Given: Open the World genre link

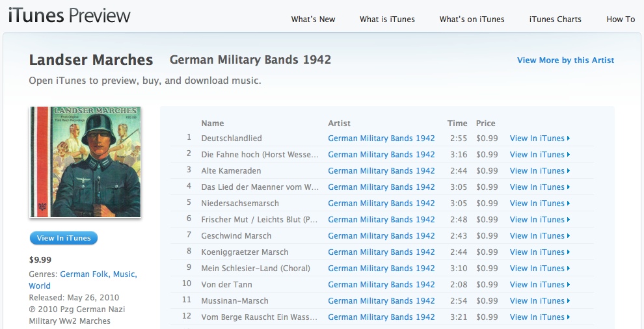Looking at the screenshot, I should 40,286.
